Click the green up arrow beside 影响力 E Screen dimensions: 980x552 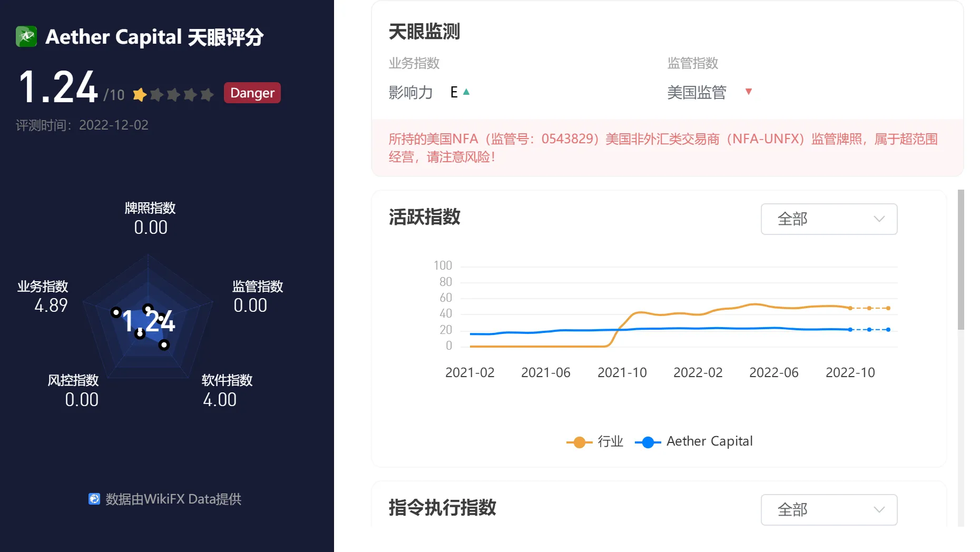click(x=466, y=92)
